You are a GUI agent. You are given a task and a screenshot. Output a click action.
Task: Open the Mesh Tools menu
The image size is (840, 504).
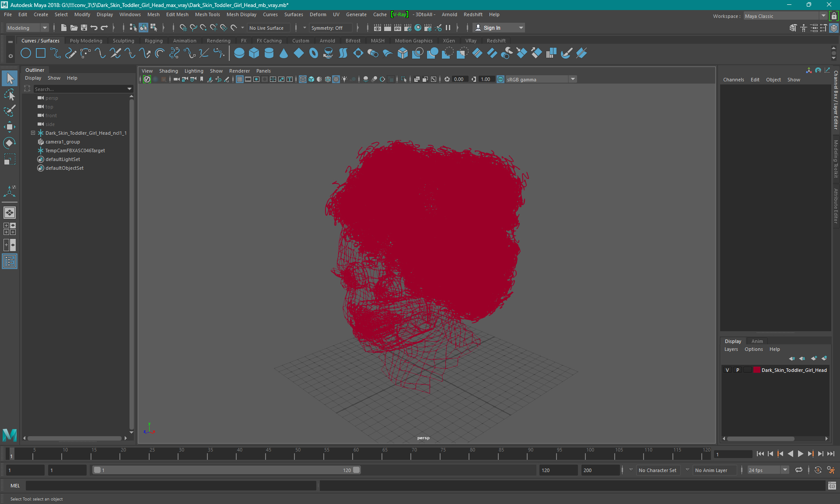pos(207,14)
